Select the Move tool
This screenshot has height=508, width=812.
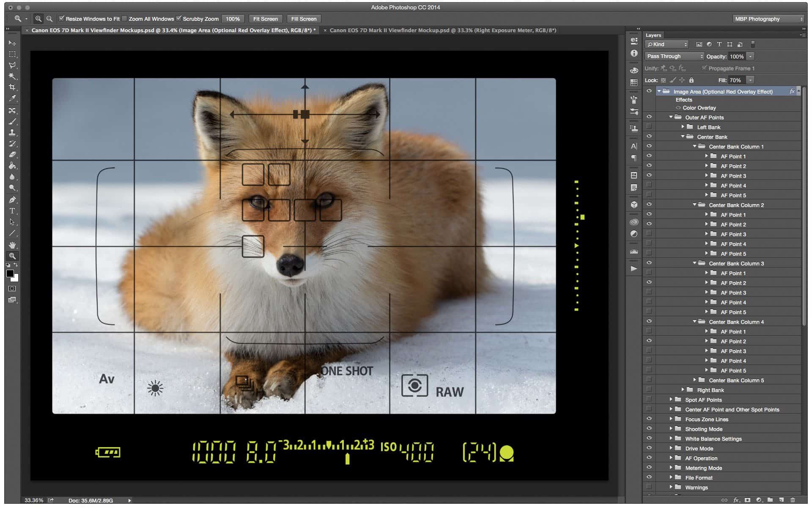click(x=12, y=43)
